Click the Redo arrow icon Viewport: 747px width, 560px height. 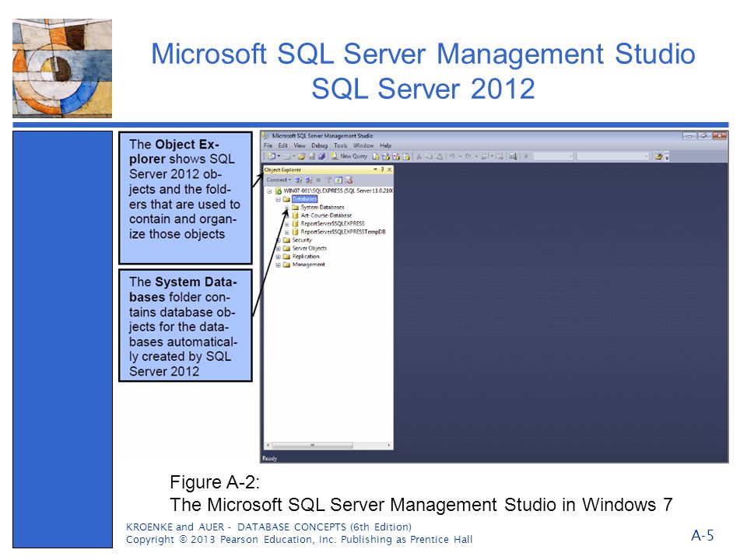pyautogui.click(x=468, y=156)
